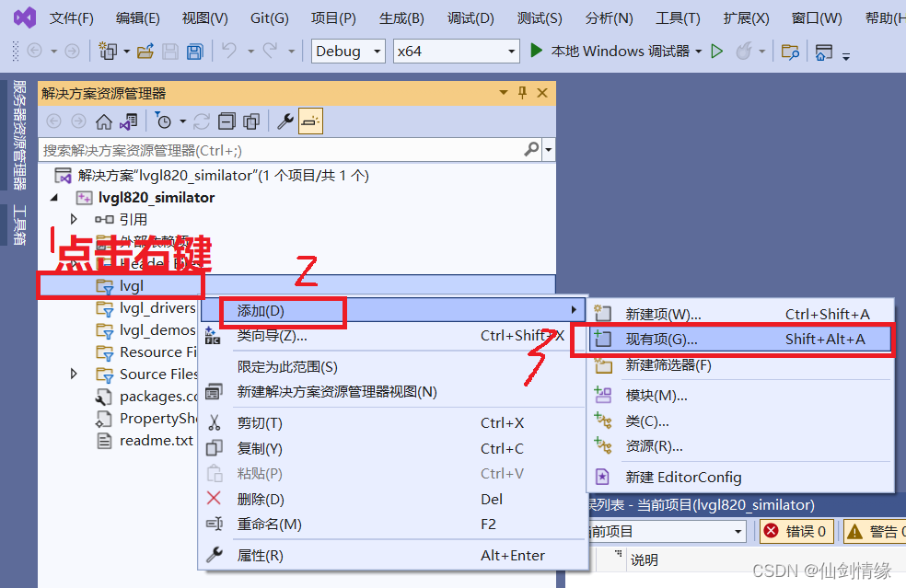Click 剪切(T) in context menu
The height and width of the screenshot is (588, 906).
click(393, 422)
